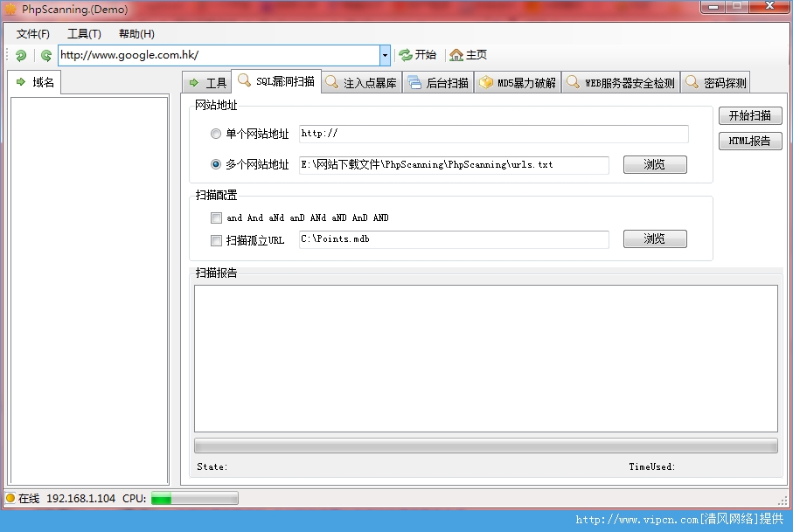Click inside the 域名 list panel
The height and width of the screenshot is (532, 793).
(89, 291)
